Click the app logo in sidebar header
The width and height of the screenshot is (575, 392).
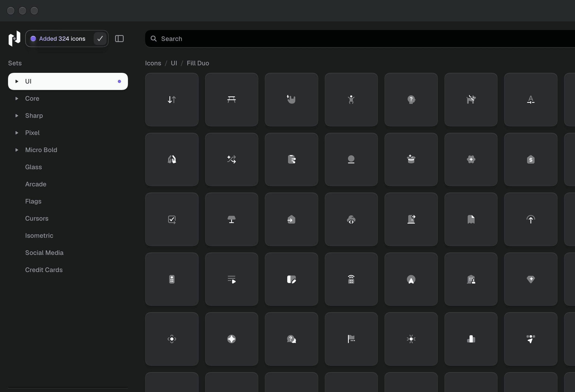coord(14,39)
